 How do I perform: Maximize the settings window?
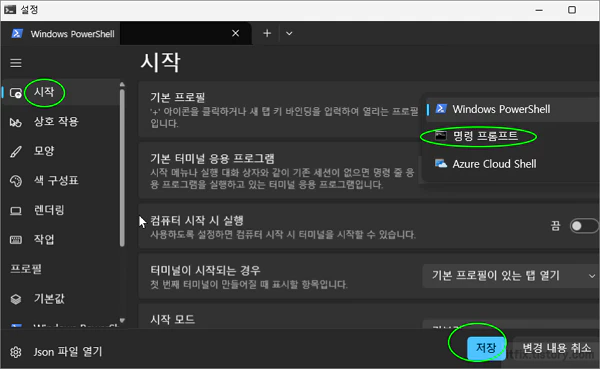(572, 10)
